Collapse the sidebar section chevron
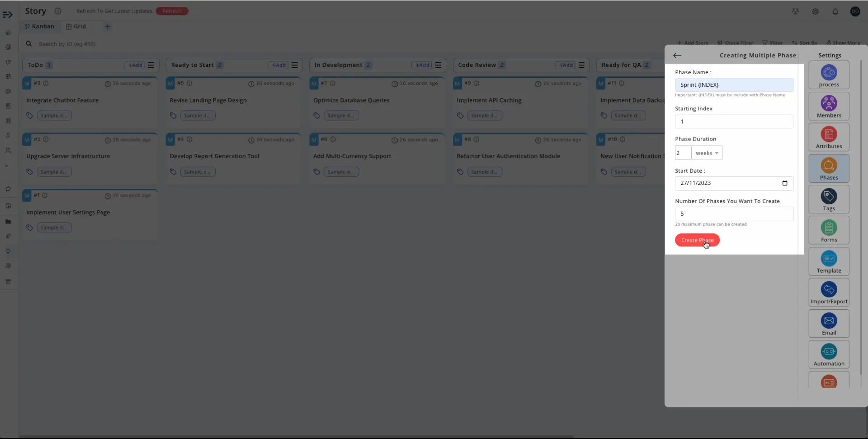Viewport: 868px width, 439px height. click(7, 166)
